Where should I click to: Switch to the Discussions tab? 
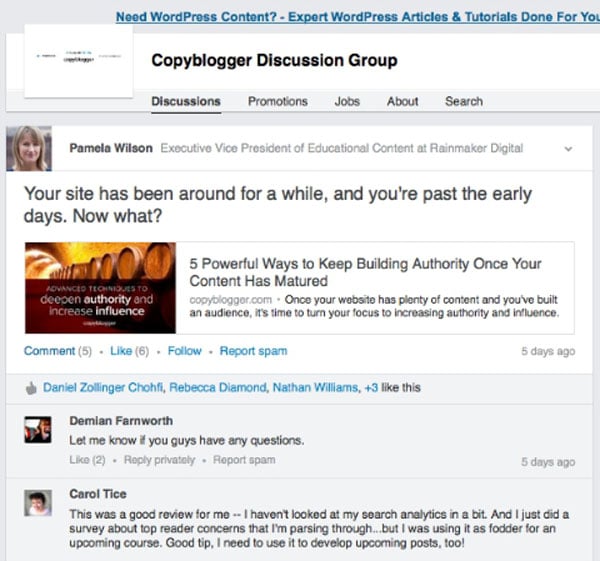pyautogui.click(x=186, y=101)
